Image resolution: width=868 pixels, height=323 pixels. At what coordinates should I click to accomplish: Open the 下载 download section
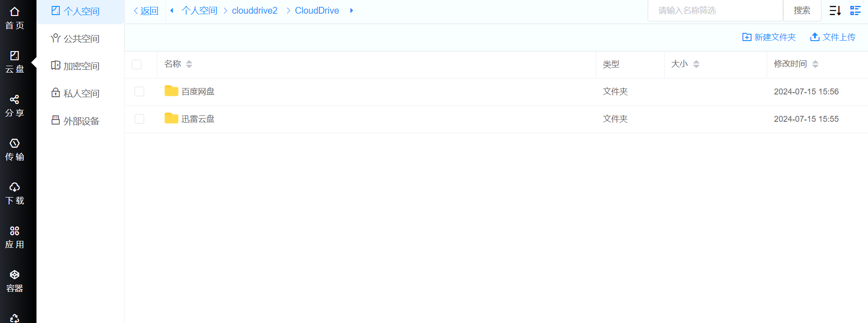click(x=15, y=193)
